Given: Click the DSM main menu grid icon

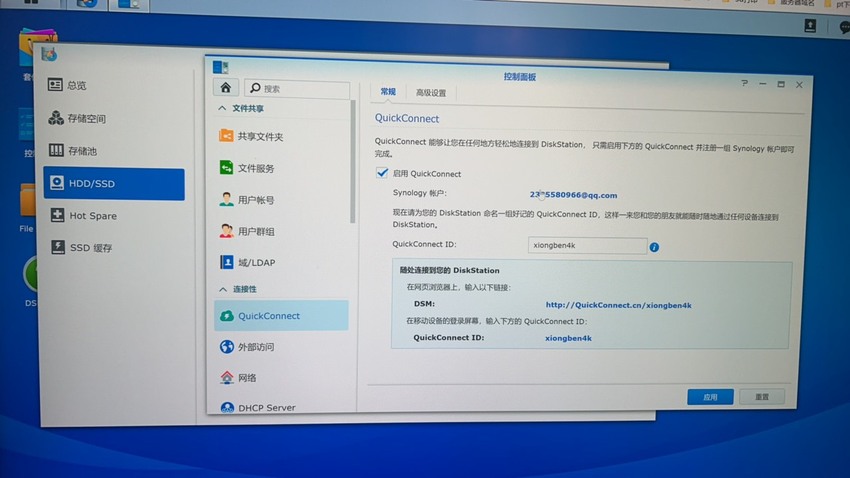Looking at the screenshot, I should (31, 2).
